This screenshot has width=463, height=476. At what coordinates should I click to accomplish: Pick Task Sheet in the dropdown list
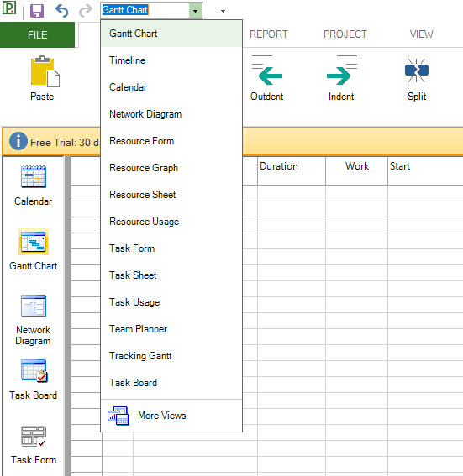click(171, 275)
